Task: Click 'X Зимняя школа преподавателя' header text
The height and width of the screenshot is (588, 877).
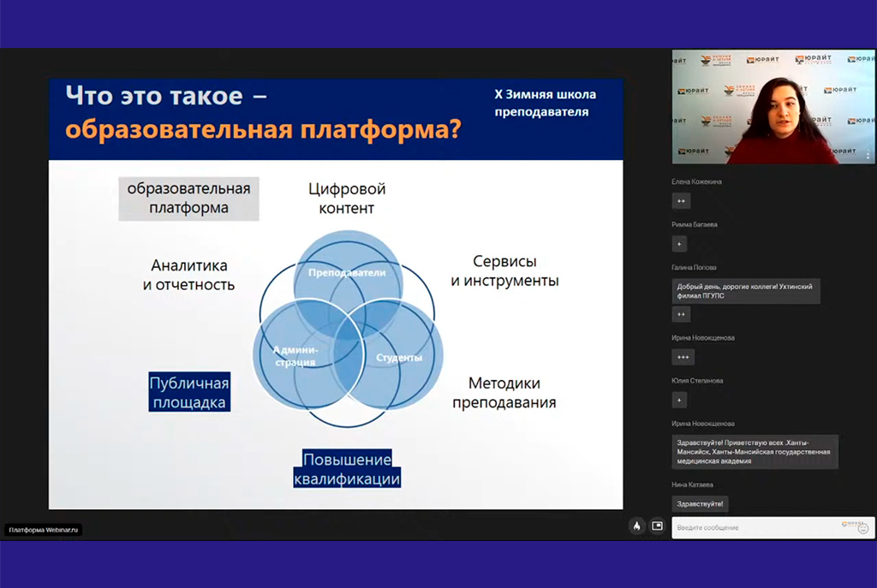Action: point(545,103)
